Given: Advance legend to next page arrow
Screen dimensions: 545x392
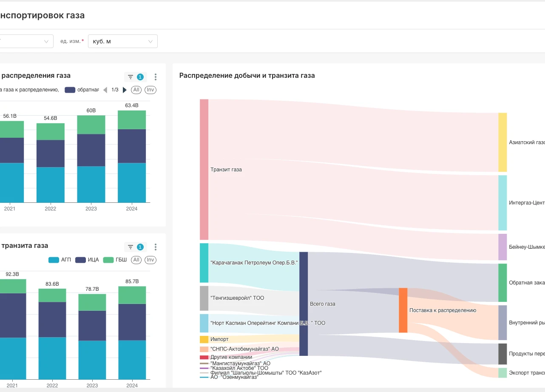Looking at the screenshot, I should 125,90.
